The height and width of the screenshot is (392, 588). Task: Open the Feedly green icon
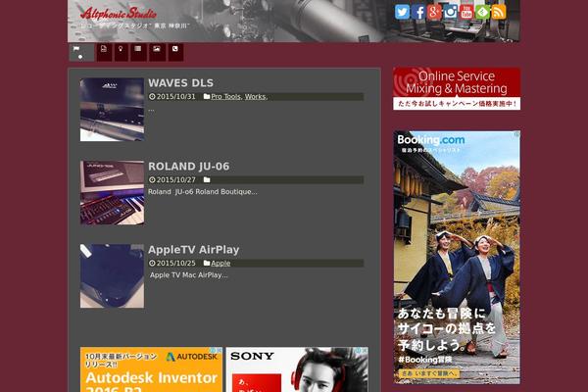[x=482, y=12]
